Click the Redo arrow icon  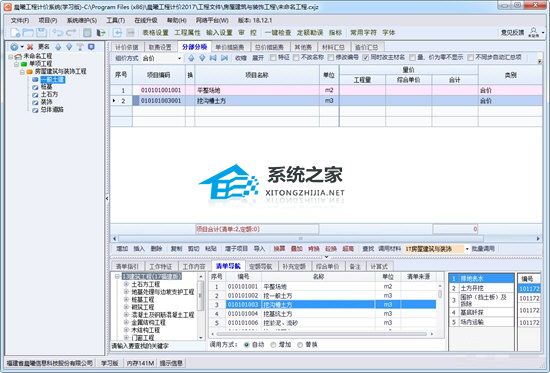[x=71, y=33]
